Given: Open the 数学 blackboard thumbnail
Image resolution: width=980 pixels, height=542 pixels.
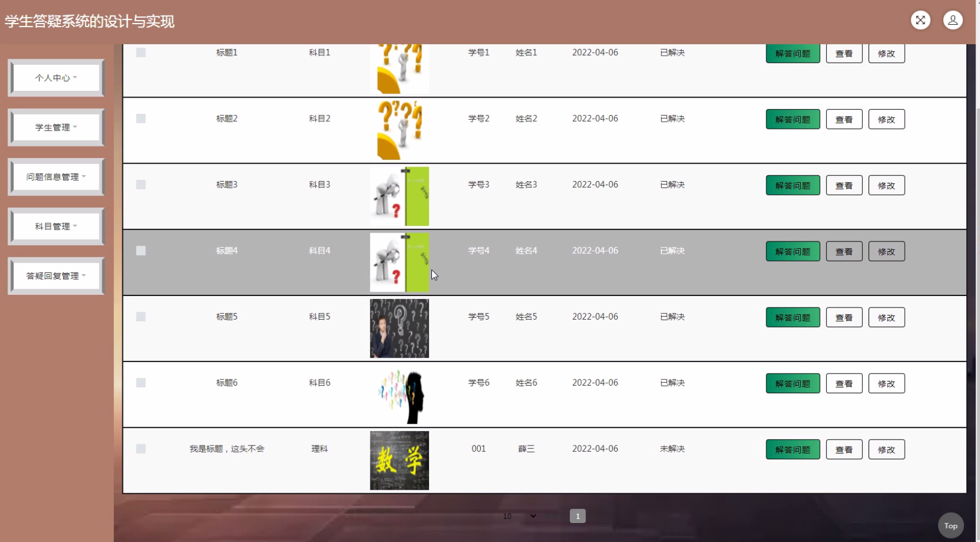Looking at the screenshot, I should (x=399, y=460).
